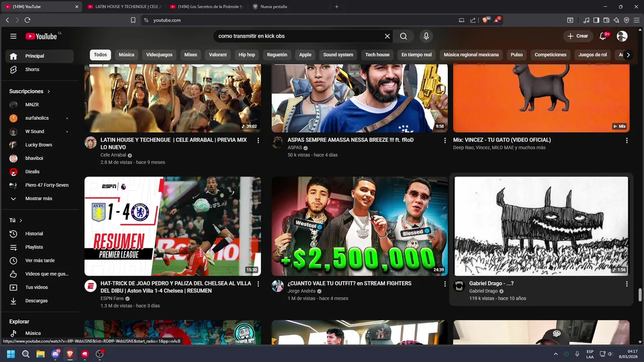Image resolution: width=644 pixels, height=362 pixels.
Task: Switch to Los Secretos de la Pirámide tab
Action: point(206,7)
